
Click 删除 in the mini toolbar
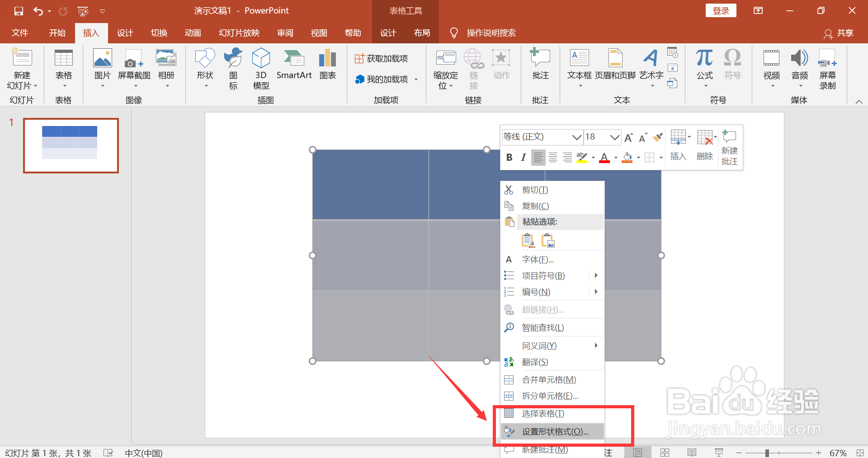705,145
